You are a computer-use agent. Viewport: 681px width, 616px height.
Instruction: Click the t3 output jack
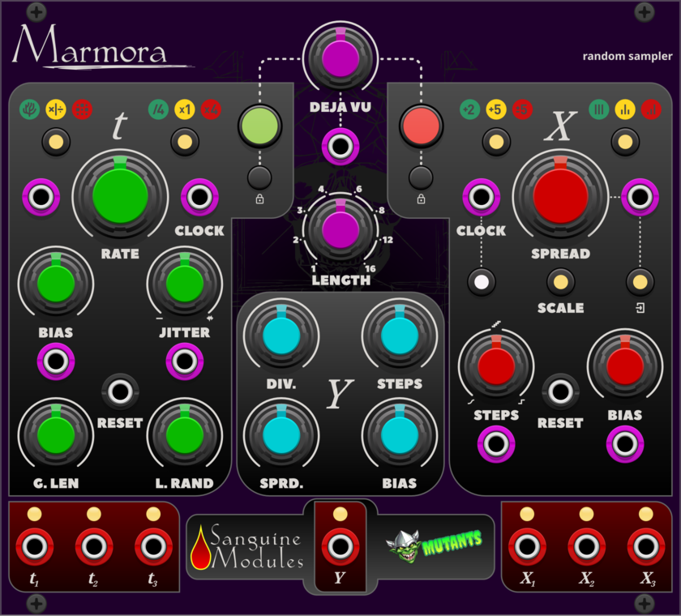point(153,546)
